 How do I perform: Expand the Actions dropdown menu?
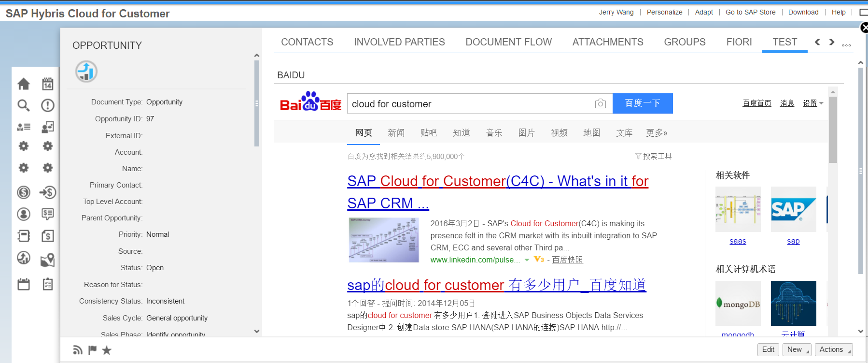(x=834, y=349)
